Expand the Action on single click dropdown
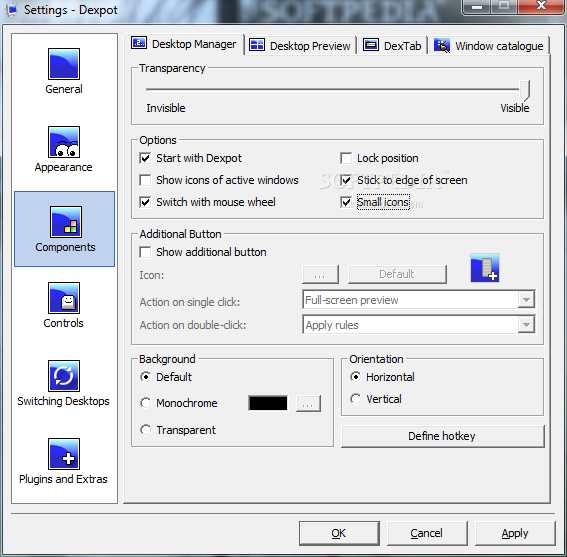This screenshot has width=567, height=557. (526, 299)
